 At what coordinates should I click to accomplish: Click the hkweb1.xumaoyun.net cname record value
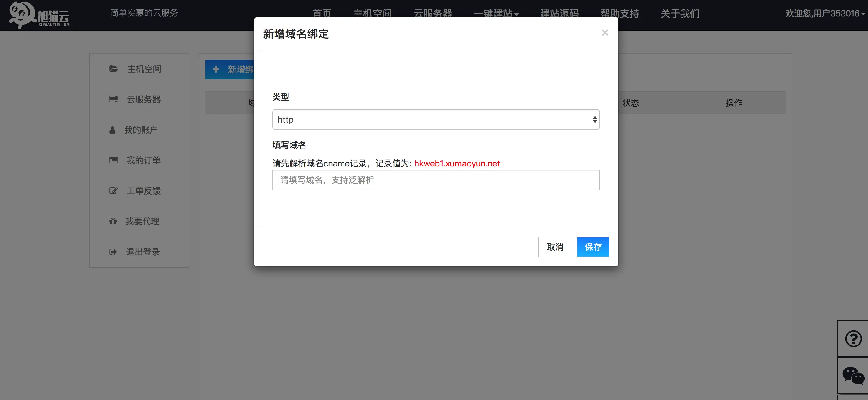point(457,164)
